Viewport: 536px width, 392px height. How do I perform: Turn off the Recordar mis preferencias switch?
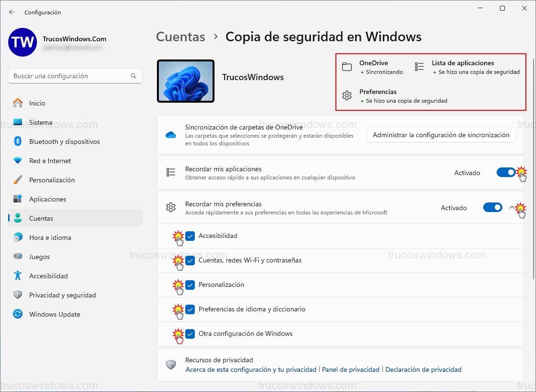point(492,207)
